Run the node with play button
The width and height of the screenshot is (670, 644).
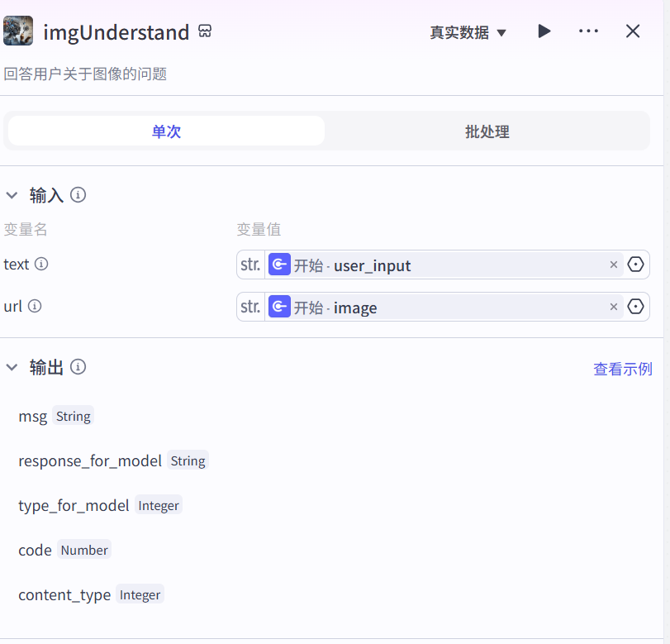[544, 31]
